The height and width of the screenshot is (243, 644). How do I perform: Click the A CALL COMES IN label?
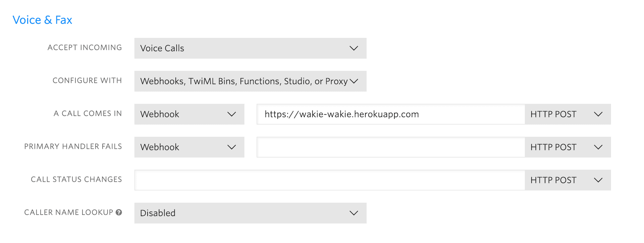(88, 113)
